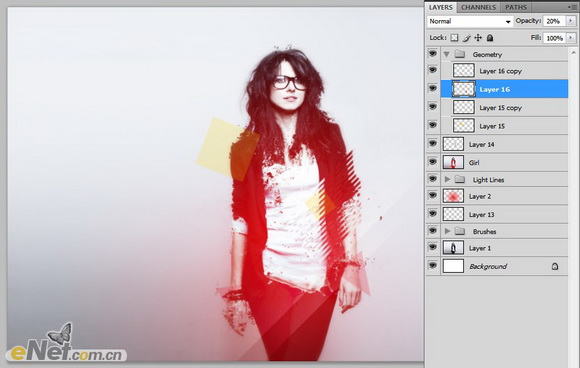Click the lock all padlock icon
Viewport: 580px width, 368px height.
[x=490, y=38]
